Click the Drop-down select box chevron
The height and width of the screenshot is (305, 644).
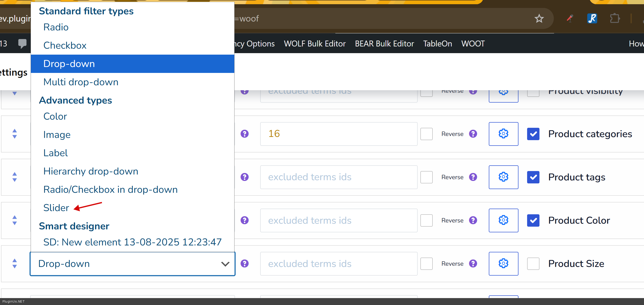tap(225, 264)
